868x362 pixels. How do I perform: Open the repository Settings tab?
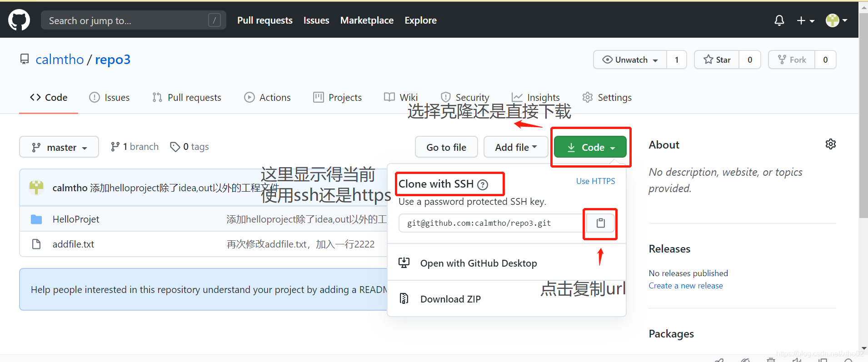tap(607, 97)
